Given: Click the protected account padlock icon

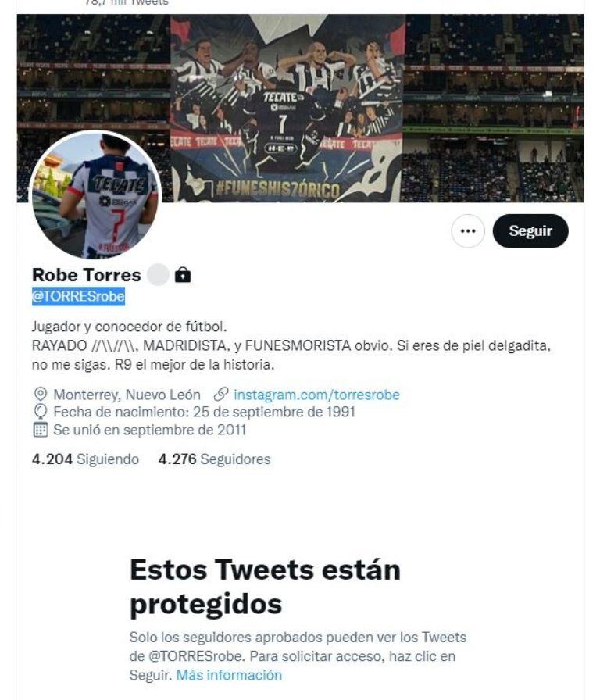Looking at the screenshot, I should (183, 274).
